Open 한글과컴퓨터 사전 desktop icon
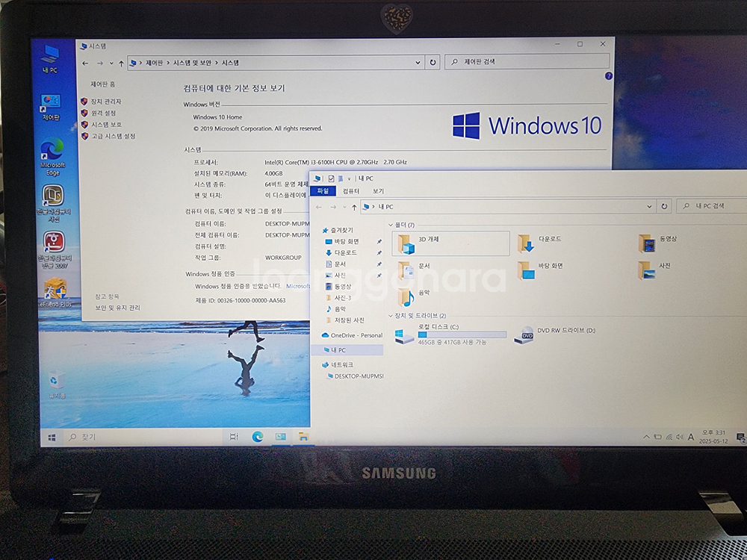Image resolution: width=747 pixels, height=560 pixels. [x=54, y=203]
